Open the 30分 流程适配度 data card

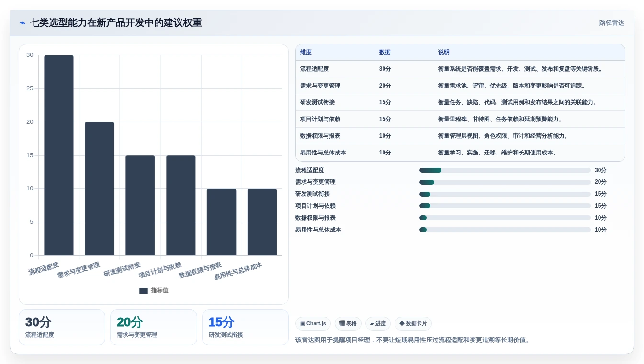click(62, 327)
